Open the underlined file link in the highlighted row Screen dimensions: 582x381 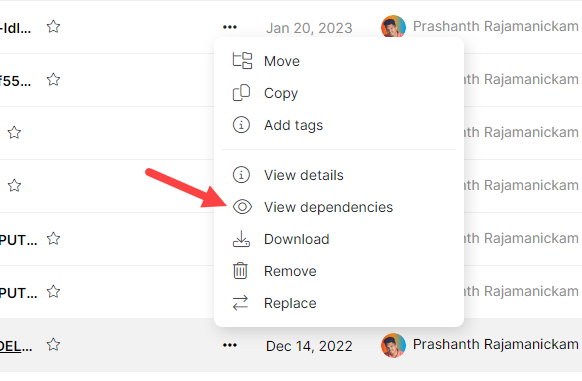pos(16,346)
